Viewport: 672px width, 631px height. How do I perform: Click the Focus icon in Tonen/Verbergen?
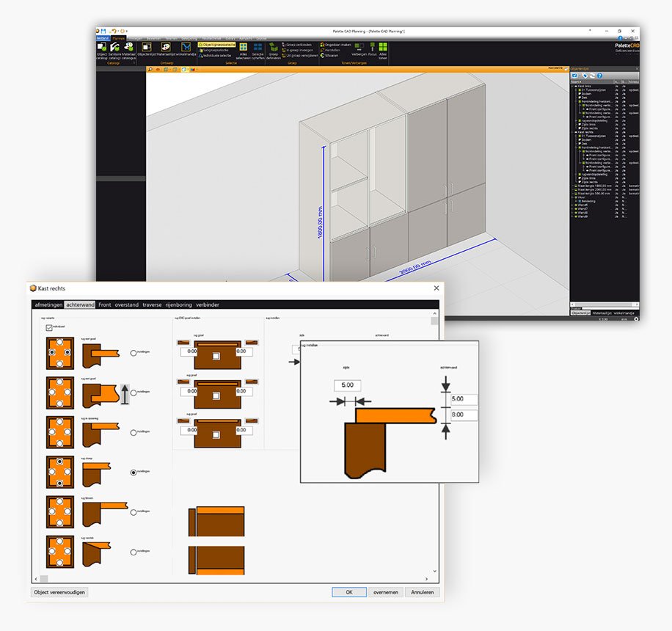coord(373,46)
